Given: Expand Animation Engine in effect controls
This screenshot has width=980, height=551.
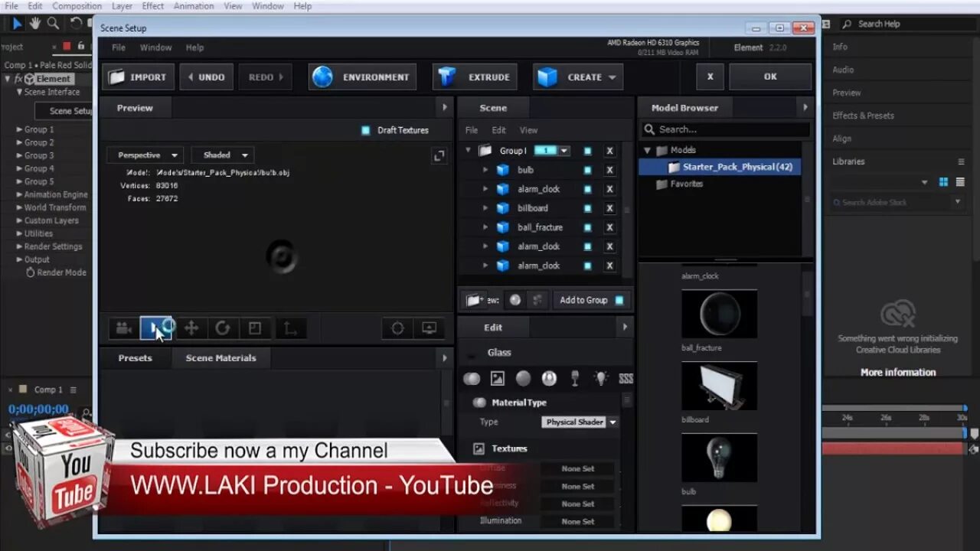Looking at the screenshot, I should click(19, 195).
